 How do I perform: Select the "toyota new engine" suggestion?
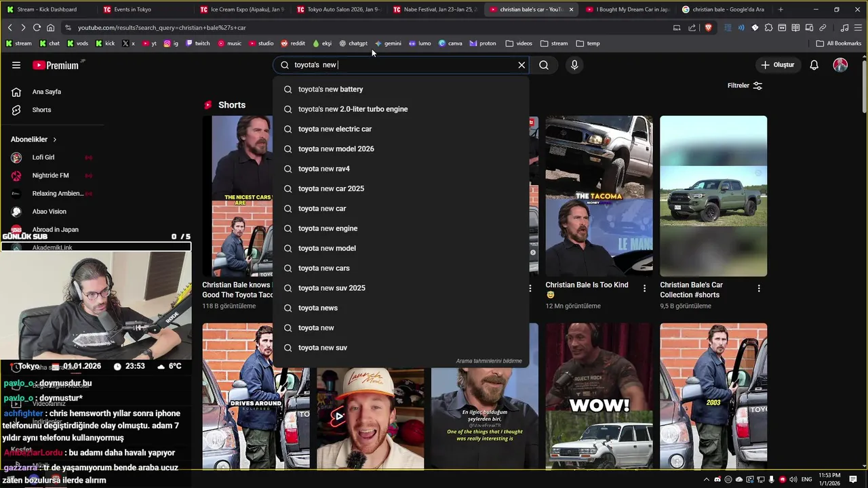coord(401,228)
